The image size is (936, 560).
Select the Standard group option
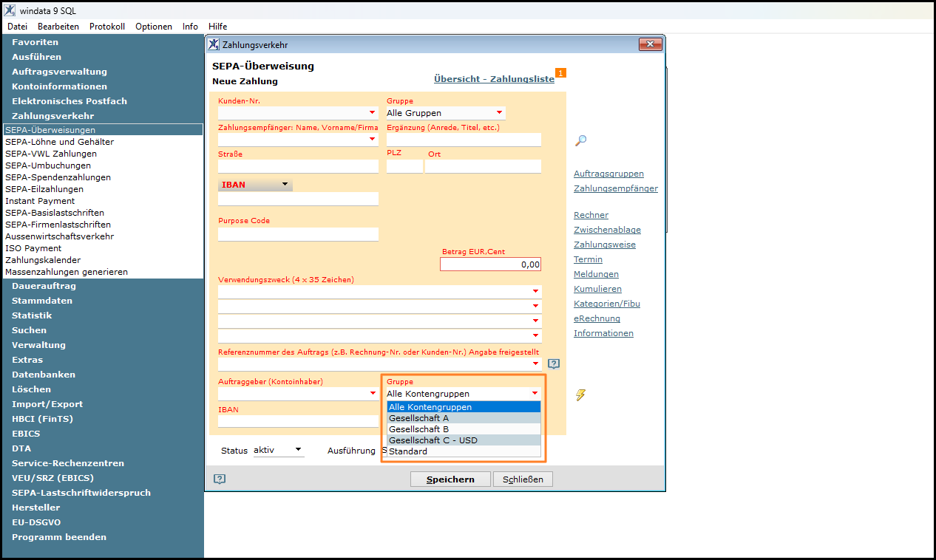(x=464, y=451)
